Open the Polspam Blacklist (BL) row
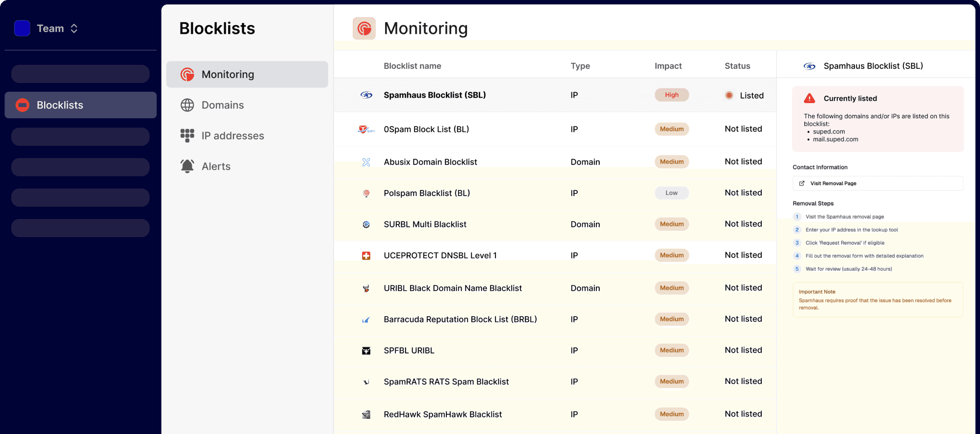 click(x=555, y=193)
